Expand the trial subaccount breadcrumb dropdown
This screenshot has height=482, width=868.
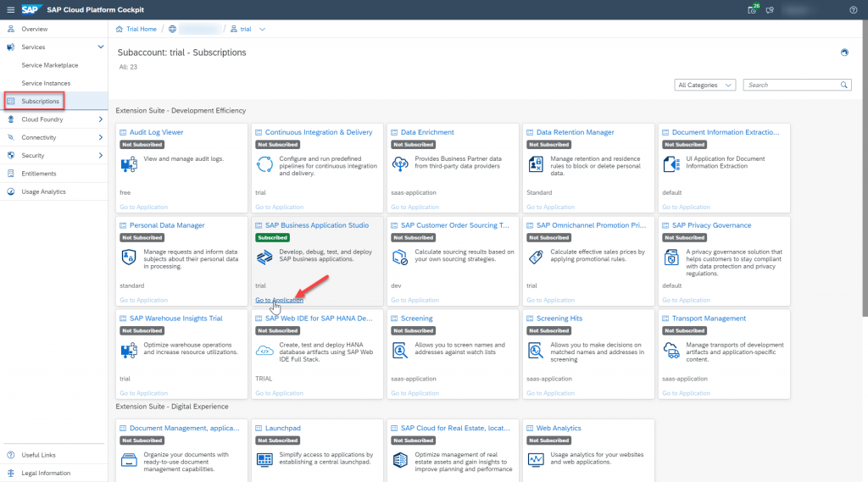coord(263,30)
